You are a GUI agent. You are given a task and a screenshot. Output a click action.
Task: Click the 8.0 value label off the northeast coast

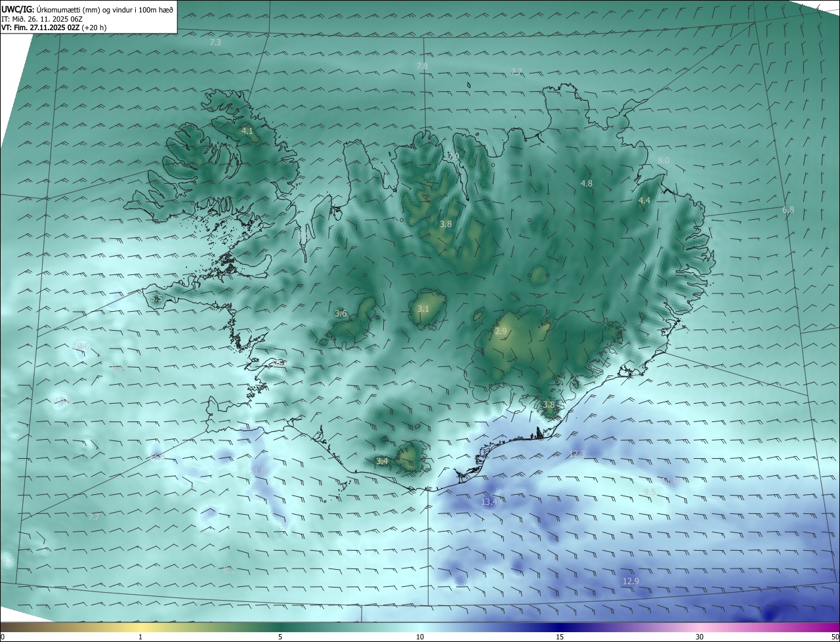663,161
